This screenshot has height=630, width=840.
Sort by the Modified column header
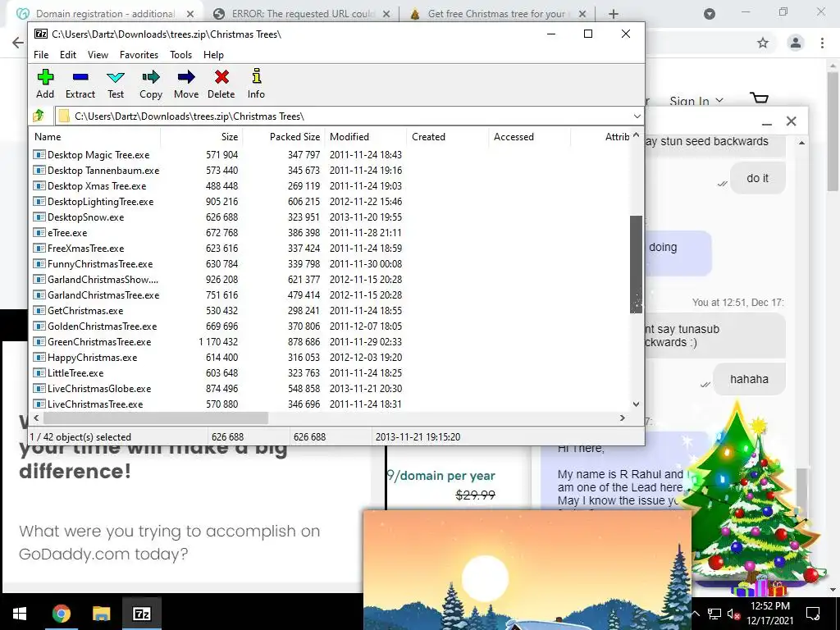(x=366, y=137)
